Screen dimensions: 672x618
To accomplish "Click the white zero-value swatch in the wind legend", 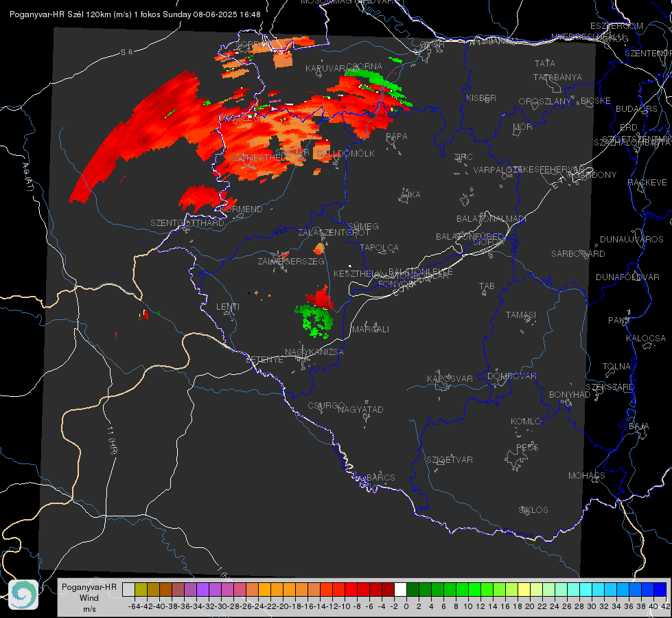I will [400, 589].
